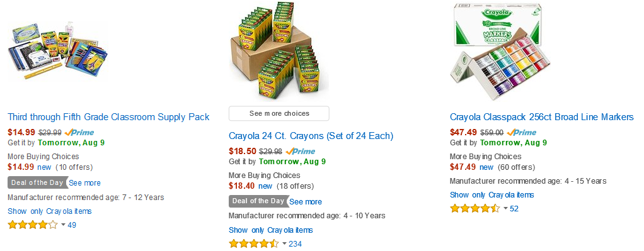Viewport: 644px width, 251px height.
Task: Click Show only Crayola items under markers
Action: tap(492, 195)
